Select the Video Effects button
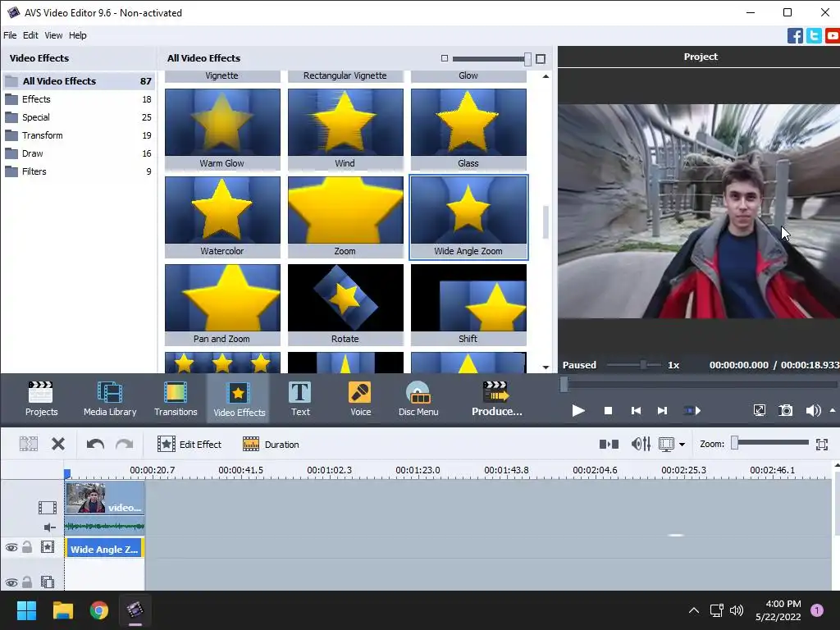Screen dimensions: 840x630 (239, 399)
